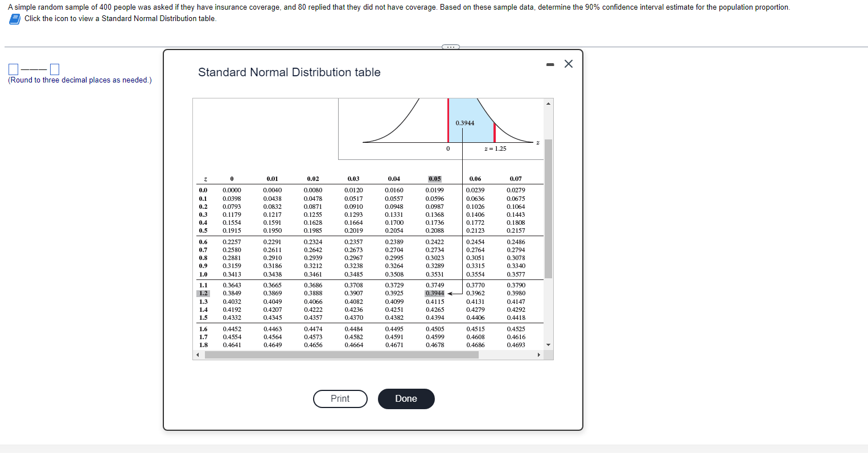Expand the ellipsis control above the dialog
This screenshot has height=453, width=868.
pyautogui.click(x=450, y=47)
